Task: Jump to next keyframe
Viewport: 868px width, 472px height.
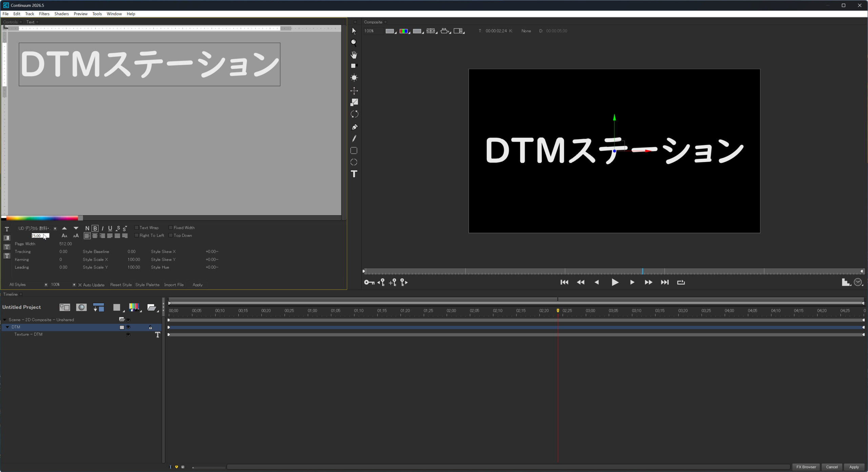Action: tap(404, 282)
